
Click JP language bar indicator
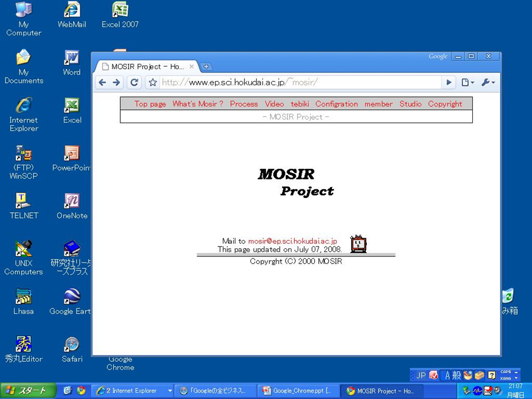tap(421, 375)
